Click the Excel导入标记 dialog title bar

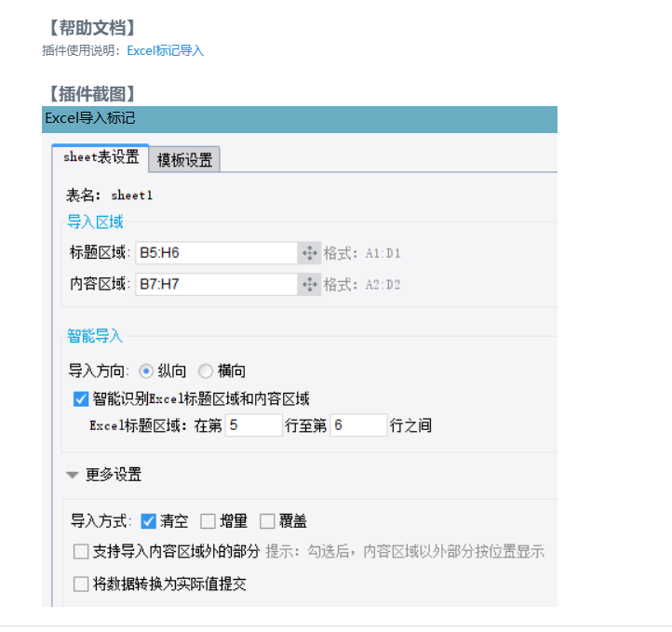[300, 119]
